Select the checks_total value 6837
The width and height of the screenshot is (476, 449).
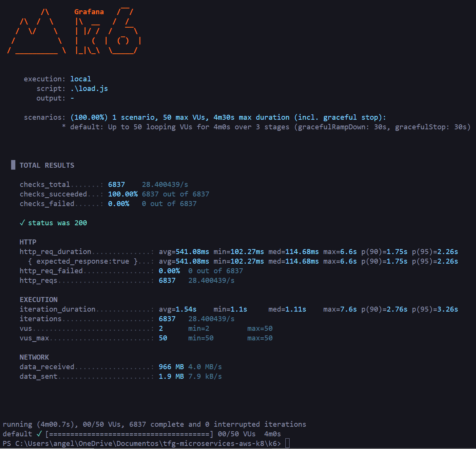tap(117, 185)
